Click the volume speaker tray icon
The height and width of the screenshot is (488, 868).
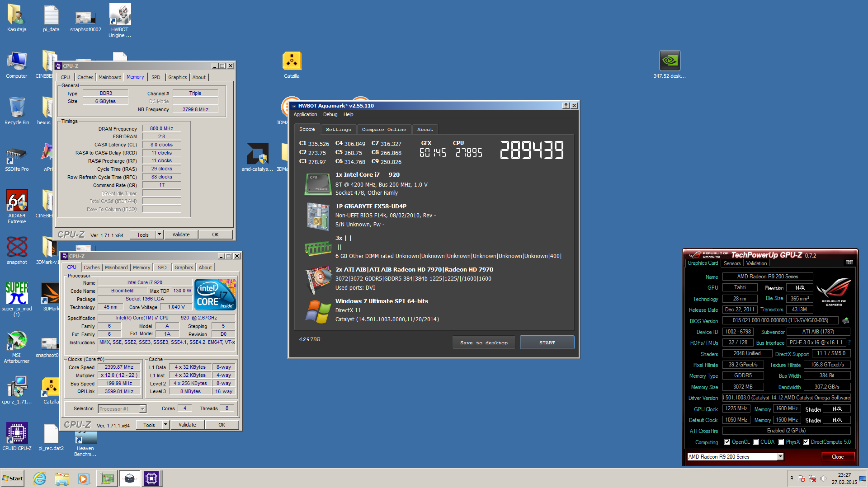[823, 479]
